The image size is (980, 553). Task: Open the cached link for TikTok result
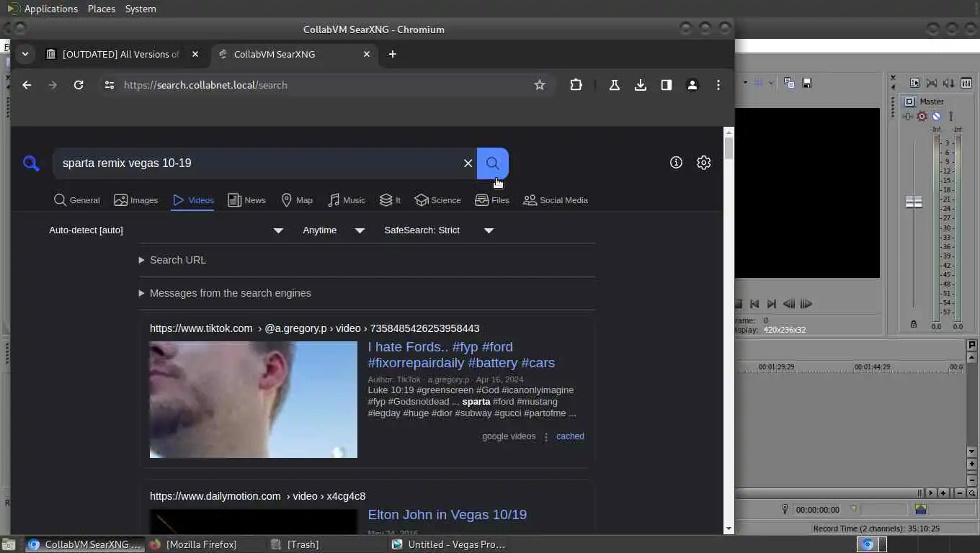[570, 436]
